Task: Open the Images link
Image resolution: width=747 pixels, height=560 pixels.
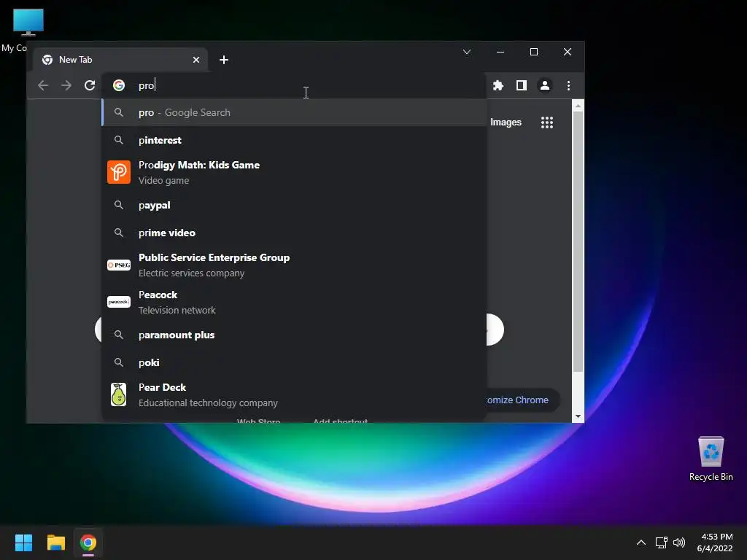Action: tap(506, 122)
